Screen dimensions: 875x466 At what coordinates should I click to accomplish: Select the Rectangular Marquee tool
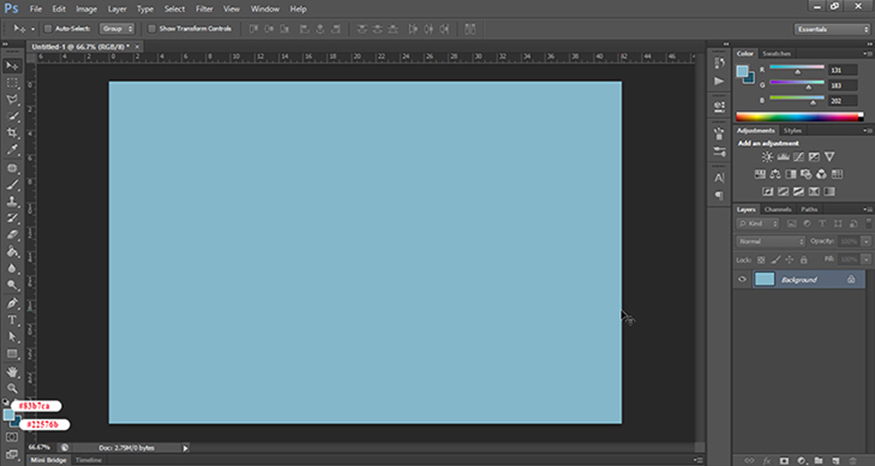click(x=13, y=83)
